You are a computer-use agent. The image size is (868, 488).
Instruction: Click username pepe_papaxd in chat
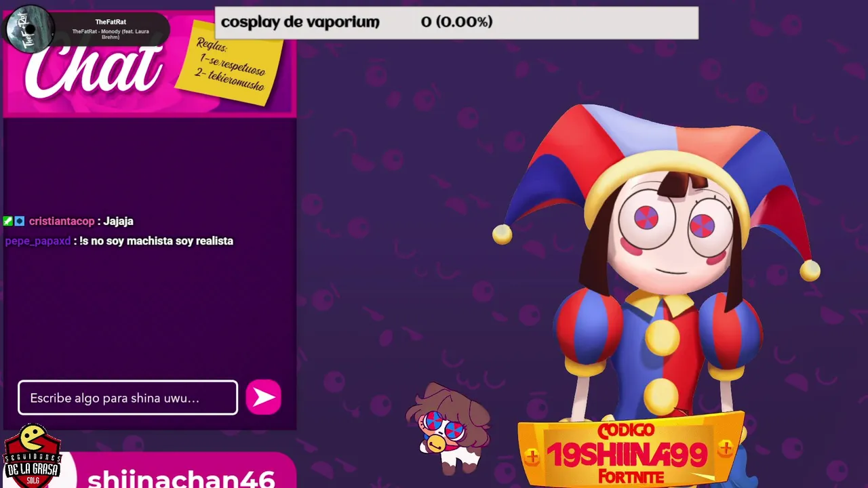38,241
